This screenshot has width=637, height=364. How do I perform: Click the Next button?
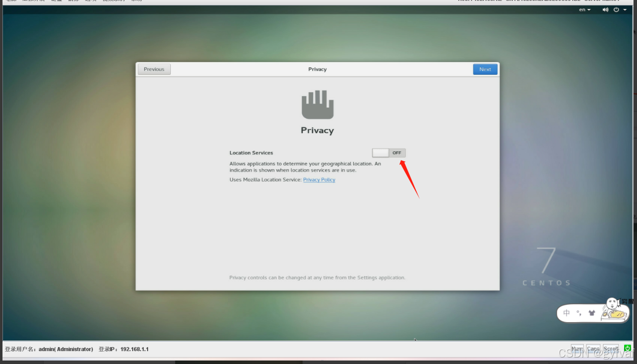[x=485, y=69]
